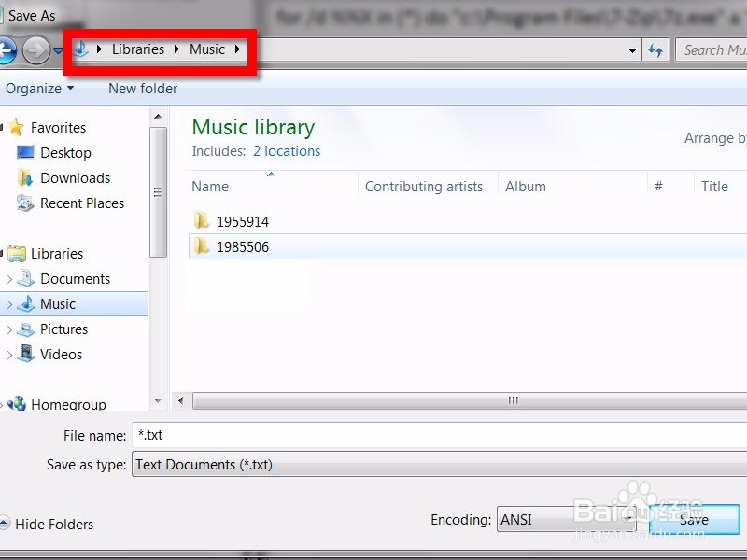Click the Favorites star icon
This screenshot has height=560, width=747.
click(x=16, y=127)
